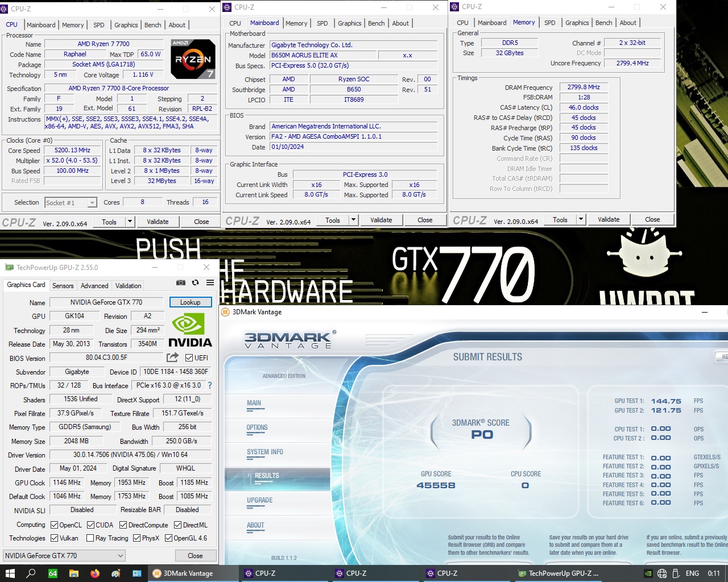
Task: Expand Tools dropdown arrow in Memory window
Action: 581,219
